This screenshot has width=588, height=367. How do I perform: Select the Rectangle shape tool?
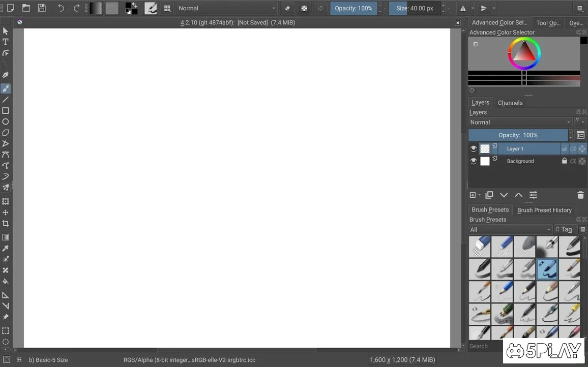[x=6, y=110]
